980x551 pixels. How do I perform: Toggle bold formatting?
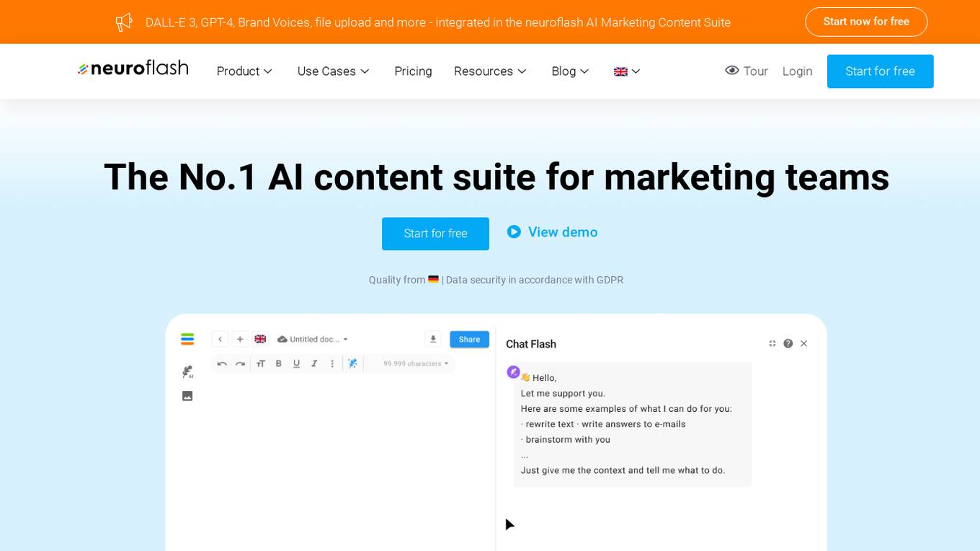pos(279,363)
